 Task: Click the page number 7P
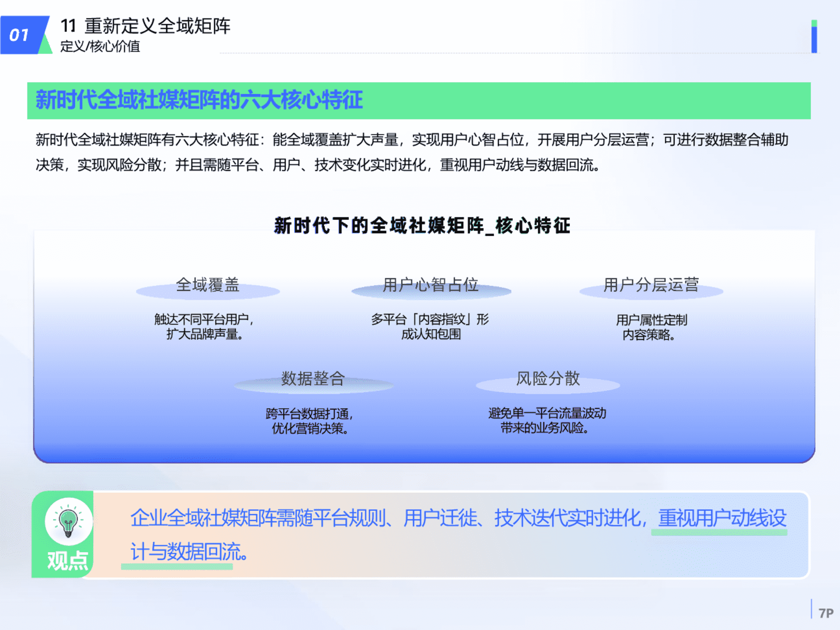tap(826, 613)
